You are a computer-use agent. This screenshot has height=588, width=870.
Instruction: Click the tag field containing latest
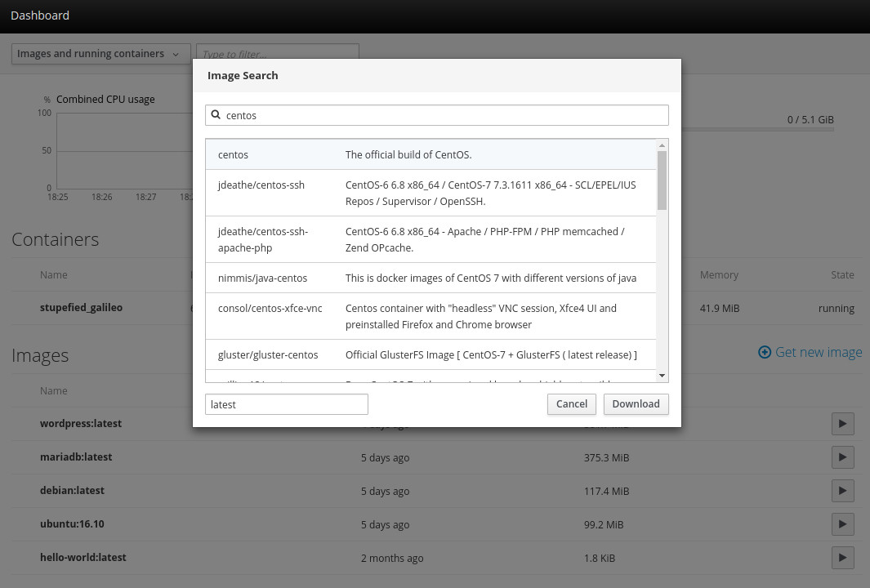coord(286,404)
